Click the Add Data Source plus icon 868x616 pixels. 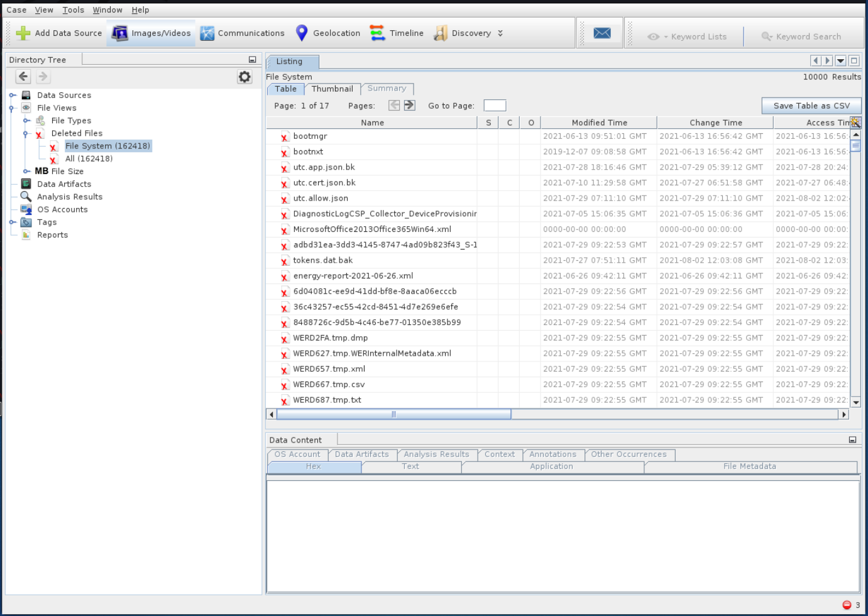coord(23,33)
